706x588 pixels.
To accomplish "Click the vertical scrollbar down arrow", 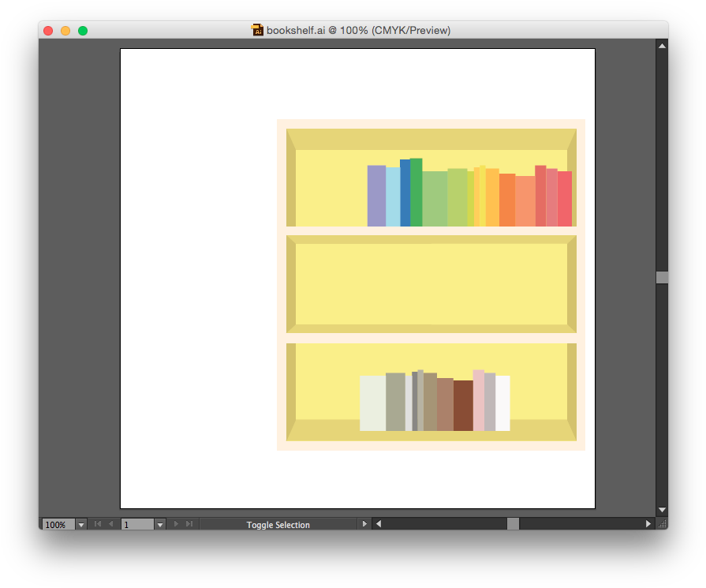I will tap(662, 510).
